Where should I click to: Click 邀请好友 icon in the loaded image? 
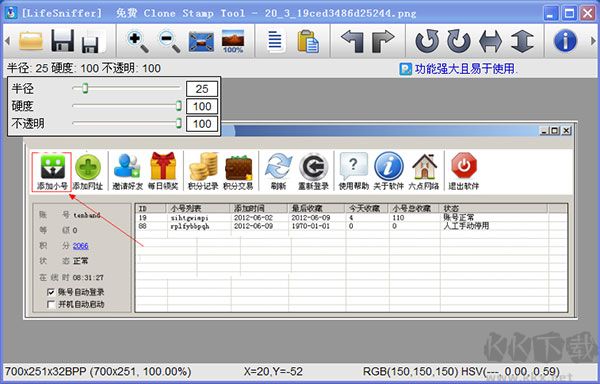tap(127, 172)
